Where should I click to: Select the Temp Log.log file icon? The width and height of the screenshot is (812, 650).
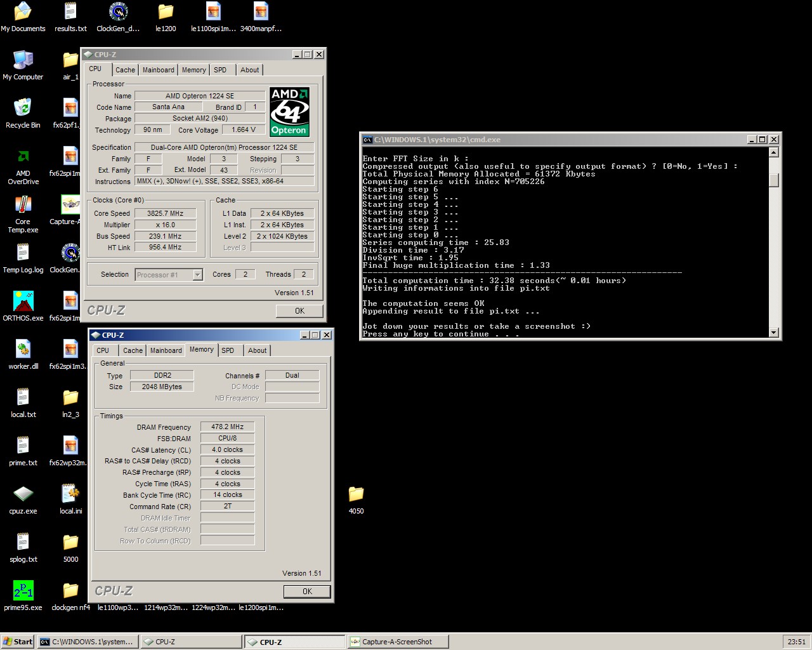point(23,253)
